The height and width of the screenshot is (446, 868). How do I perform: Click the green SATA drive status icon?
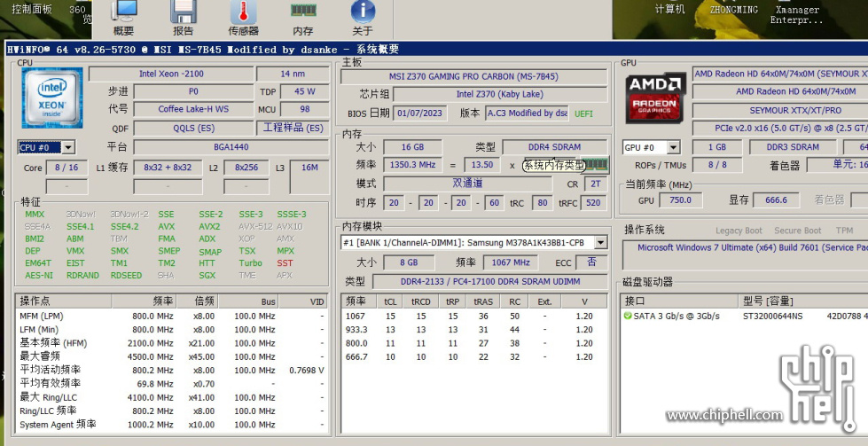[x=627, y=316]
